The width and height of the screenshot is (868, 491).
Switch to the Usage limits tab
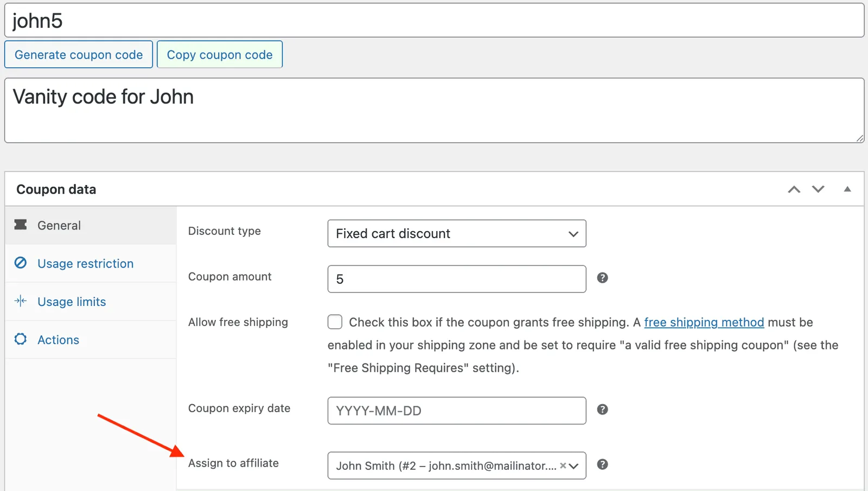[91, 302]
